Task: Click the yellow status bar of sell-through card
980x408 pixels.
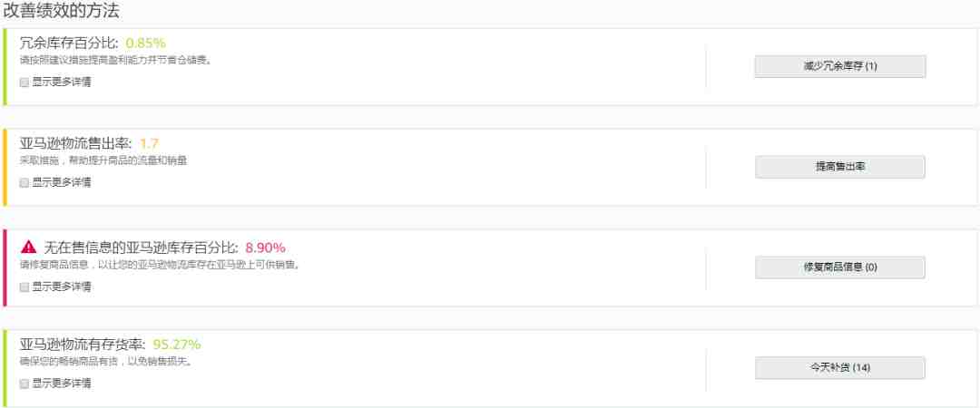Action: point(5,168)
